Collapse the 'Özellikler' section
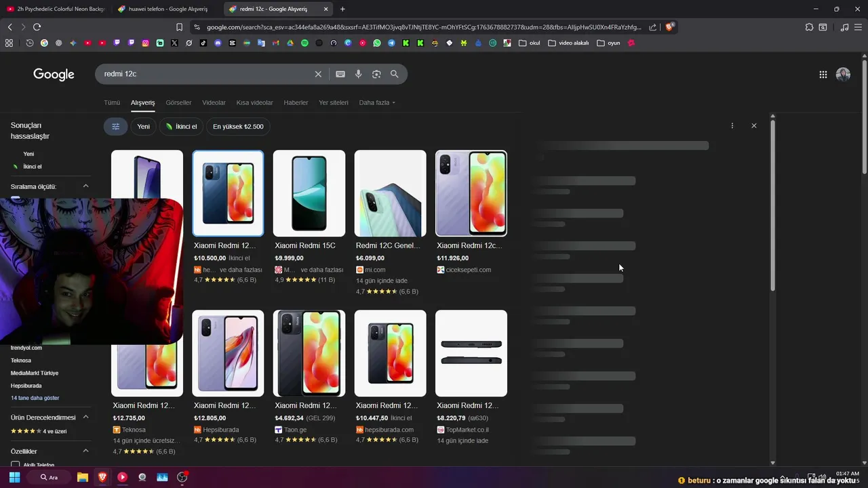The image size is (868, 488). (x=85, y=451)
